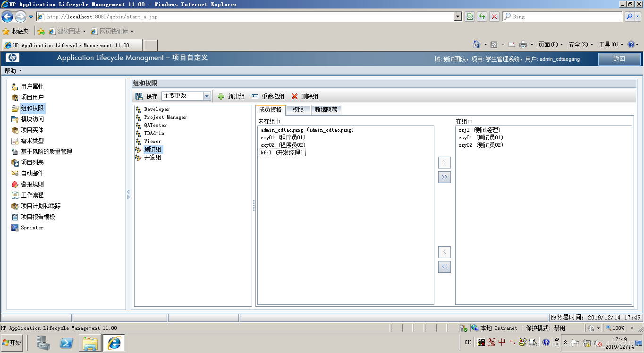Remove all users from group (<<)

444,267
